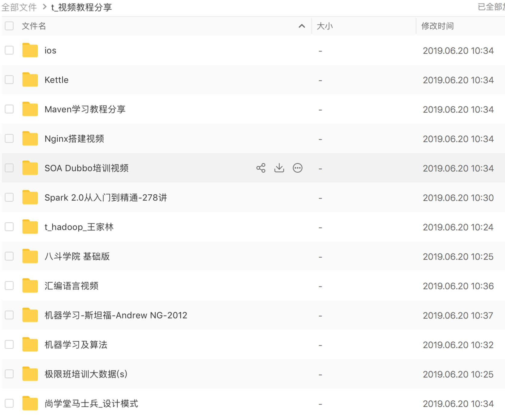Check the 机器学习及算法 checkbox
The width and height of the screenshot is (505, 420).
coord(9,344)
